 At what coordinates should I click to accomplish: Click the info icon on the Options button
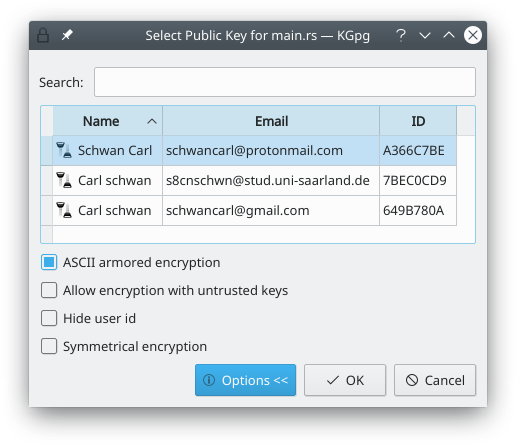(209, 380)
